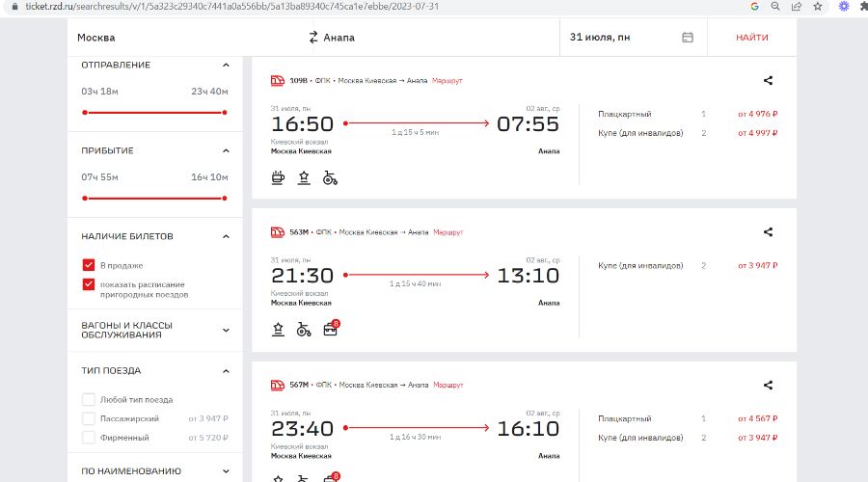This screenshot has width=868, height=482.
Task: Expand 'Вагоны и классы обслуживания' section
Action: (x=226, y=330)
